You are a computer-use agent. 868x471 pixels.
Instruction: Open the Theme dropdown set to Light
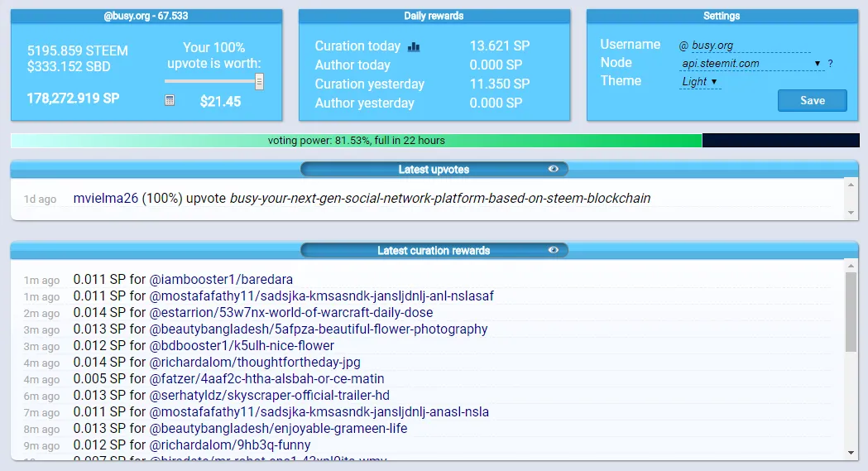pyautogui.click(x=700, y=82)
